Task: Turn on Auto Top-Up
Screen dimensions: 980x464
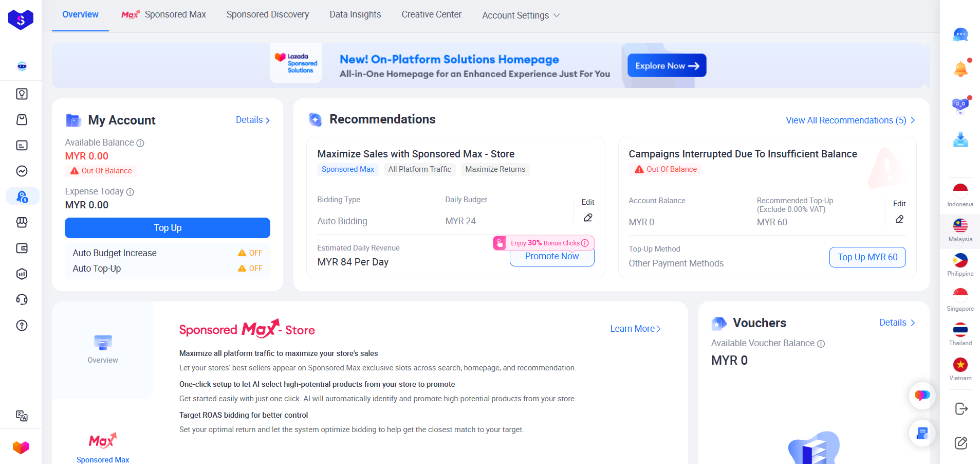Action: point(250,268)
